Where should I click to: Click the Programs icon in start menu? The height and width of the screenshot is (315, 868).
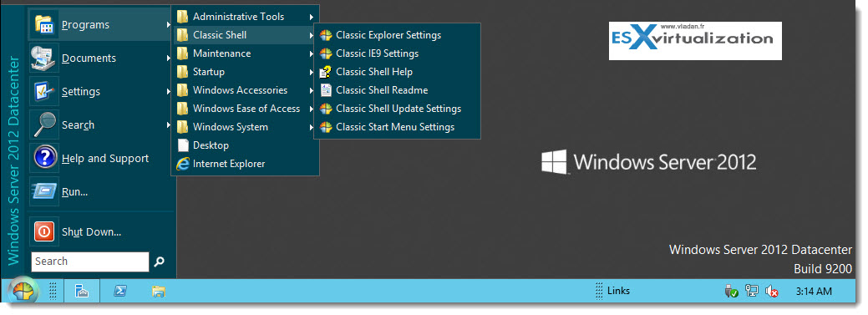43,24
